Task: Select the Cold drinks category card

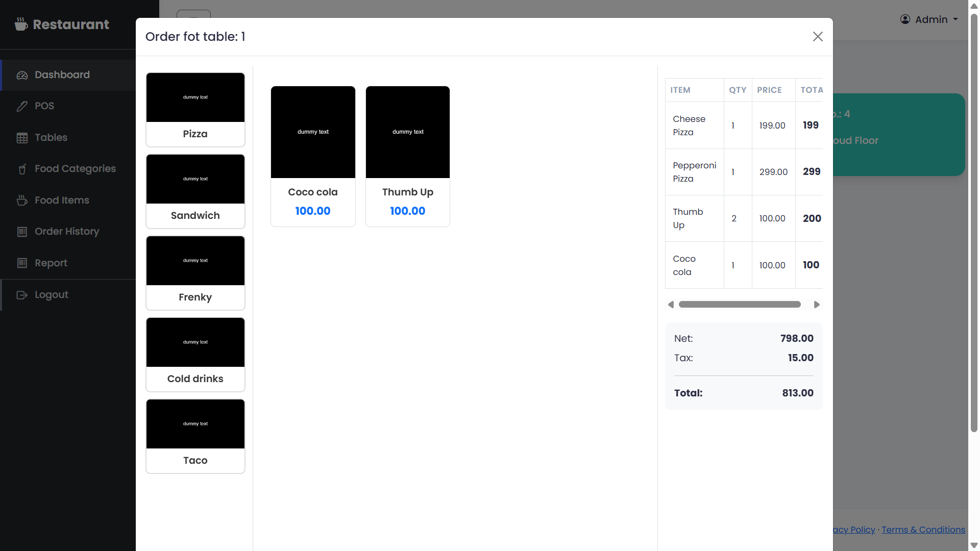Action: (x=195, y=355)
